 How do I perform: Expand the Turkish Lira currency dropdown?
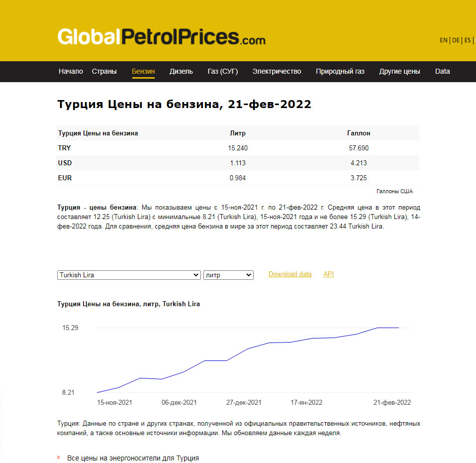pos(129,275)
